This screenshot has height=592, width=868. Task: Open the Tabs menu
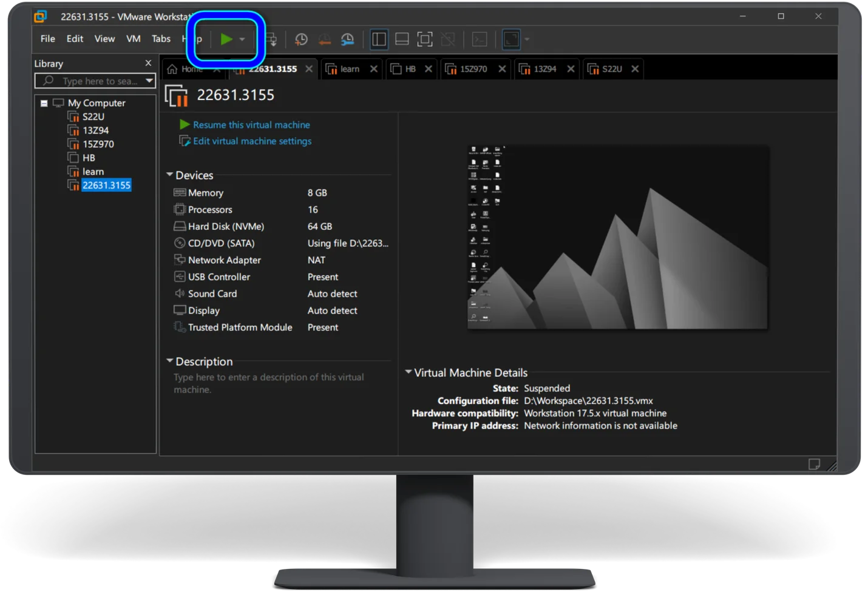pos(161,39)
